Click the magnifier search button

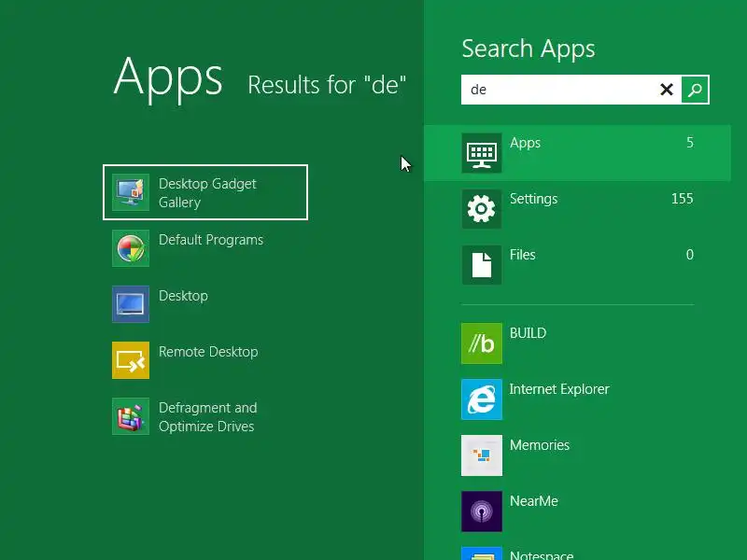pyautogui.click(x=695, y=89)
